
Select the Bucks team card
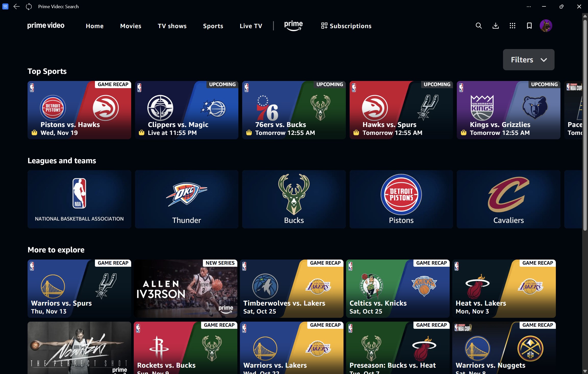tap(294, 199)
